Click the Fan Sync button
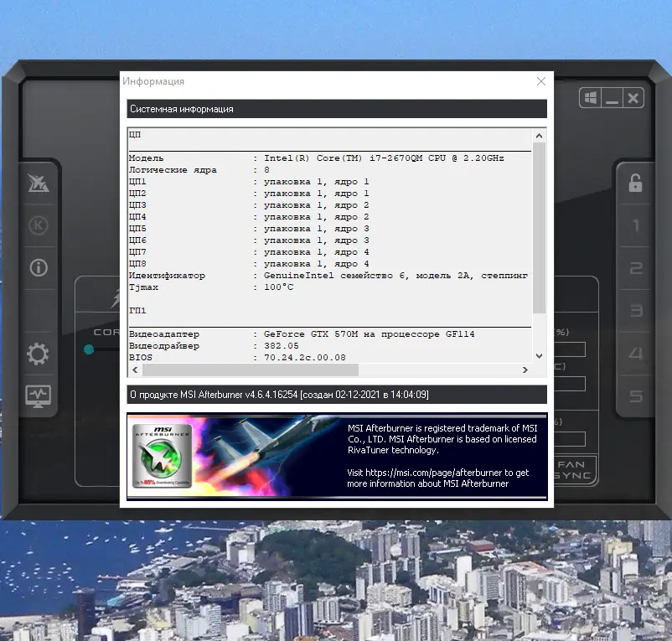Image resolution: width=672 pixels, height=641 pixels. [573, 469]
